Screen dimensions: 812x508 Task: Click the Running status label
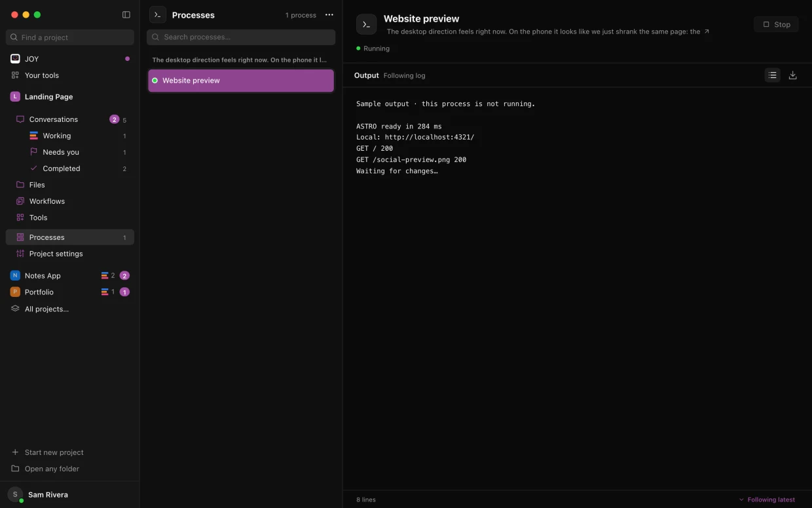click(x=377, y=49)
